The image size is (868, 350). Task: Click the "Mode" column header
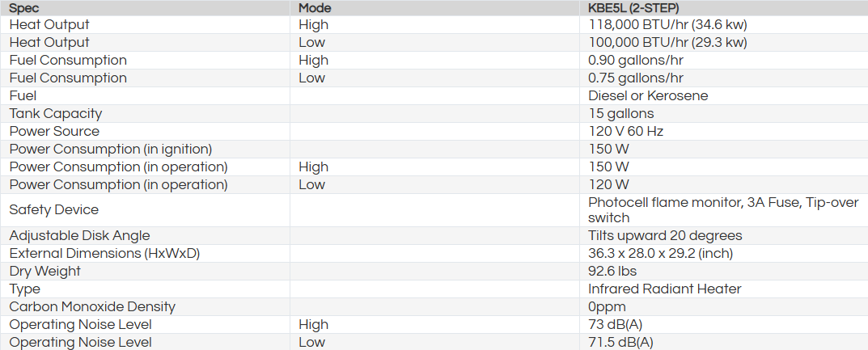pos(315,7)
